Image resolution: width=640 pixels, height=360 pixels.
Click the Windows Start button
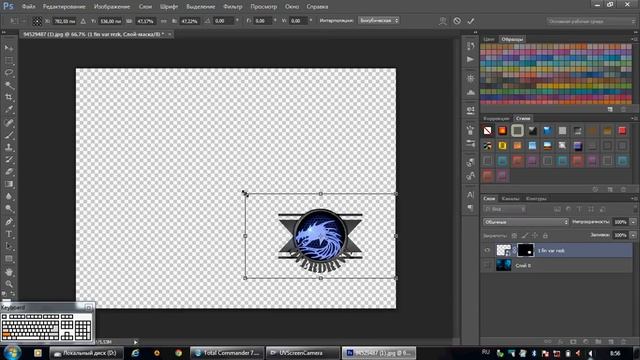pos(13,353)
